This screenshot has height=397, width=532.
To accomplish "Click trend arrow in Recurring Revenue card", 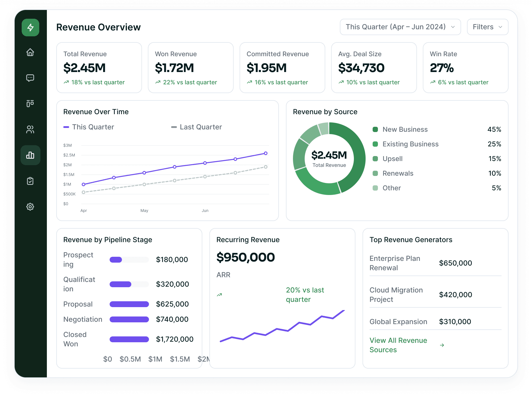I will [x=219, y=295].
